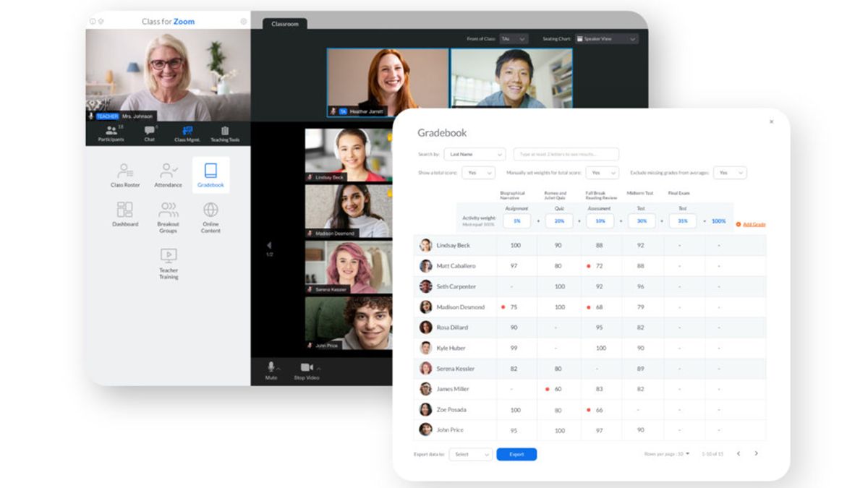The image size is (868, 488).
Task: Change 'Manually set weights for total score' option
Action: 603,173
